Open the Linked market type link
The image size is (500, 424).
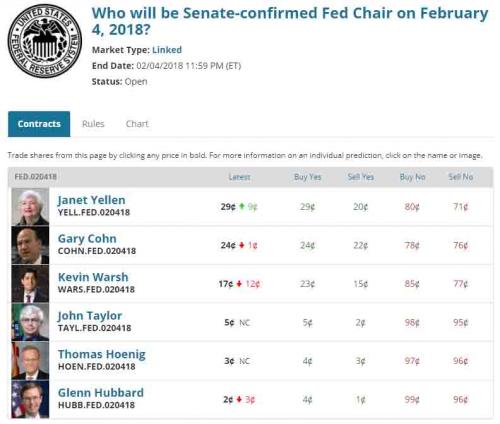point(167,50)
